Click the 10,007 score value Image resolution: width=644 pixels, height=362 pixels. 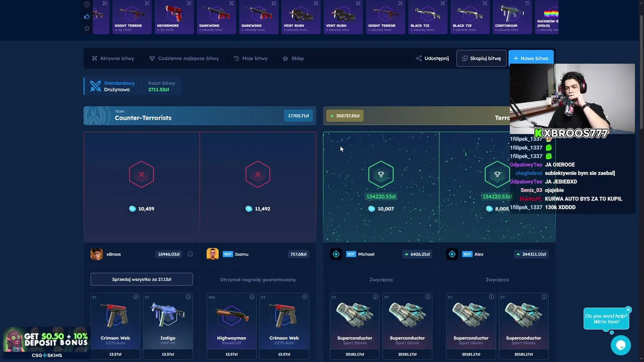click(386, 209)
